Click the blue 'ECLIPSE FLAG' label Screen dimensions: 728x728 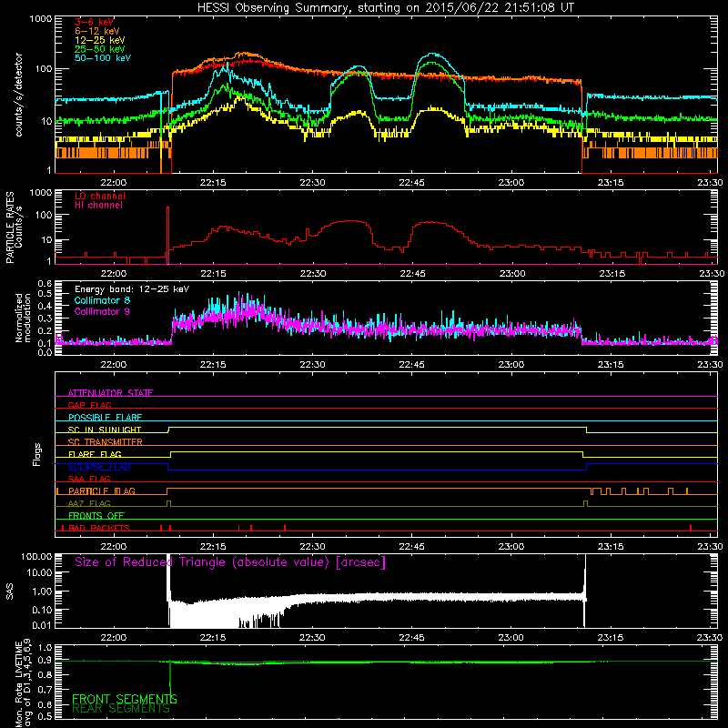point(100,467)
